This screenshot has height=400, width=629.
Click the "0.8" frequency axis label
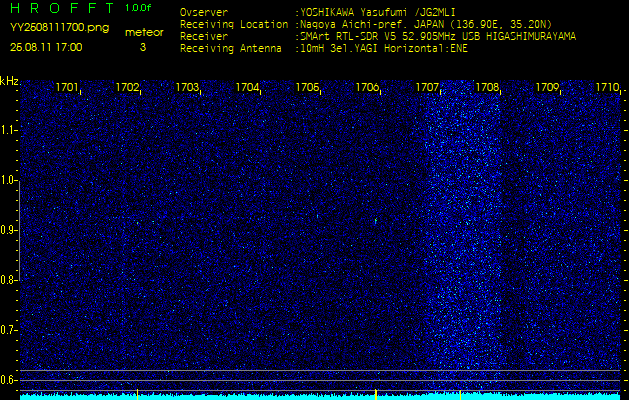[8, 280]
